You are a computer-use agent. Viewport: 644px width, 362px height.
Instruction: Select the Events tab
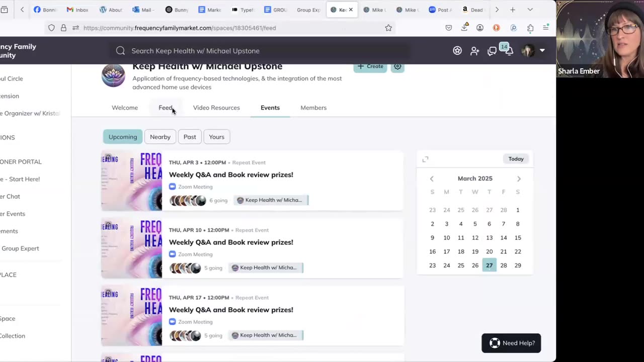pos(270,108)
